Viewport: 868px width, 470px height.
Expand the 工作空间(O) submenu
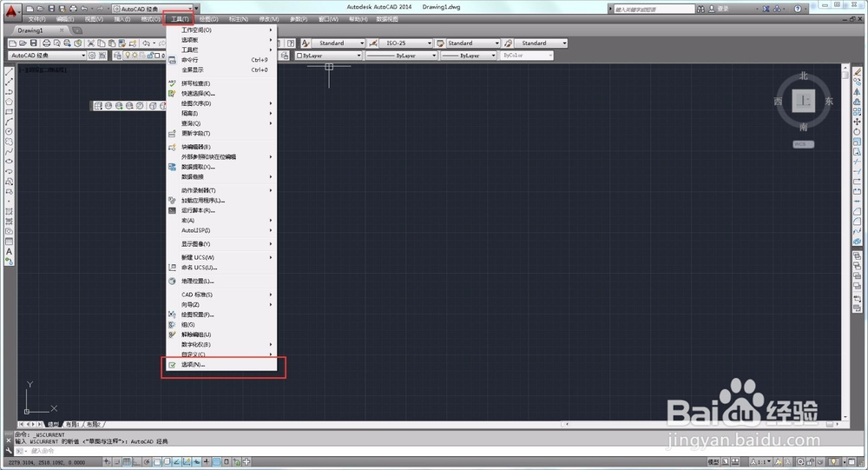coord(221,30)
